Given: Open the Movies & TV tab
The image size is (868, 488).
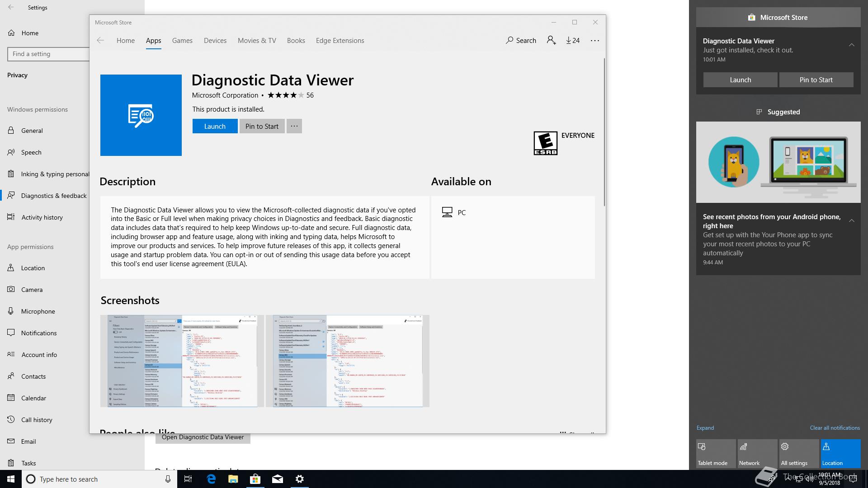Looking at the screenshot, I should [x=257, y=40].
